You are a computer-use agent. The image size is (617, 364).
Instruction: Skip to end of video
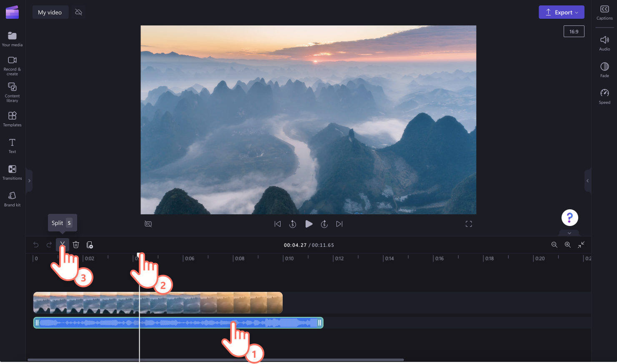[339, 224]
